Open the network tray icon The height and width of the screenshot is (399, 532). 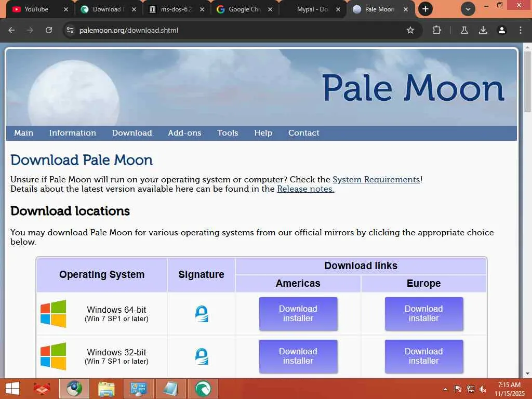(470, 389)
